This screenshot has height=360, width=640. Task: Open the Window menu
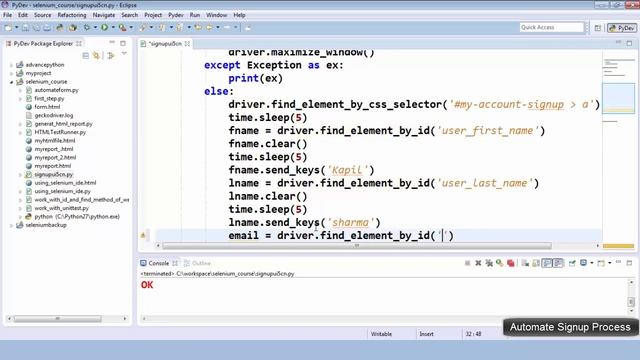[216, 15]
